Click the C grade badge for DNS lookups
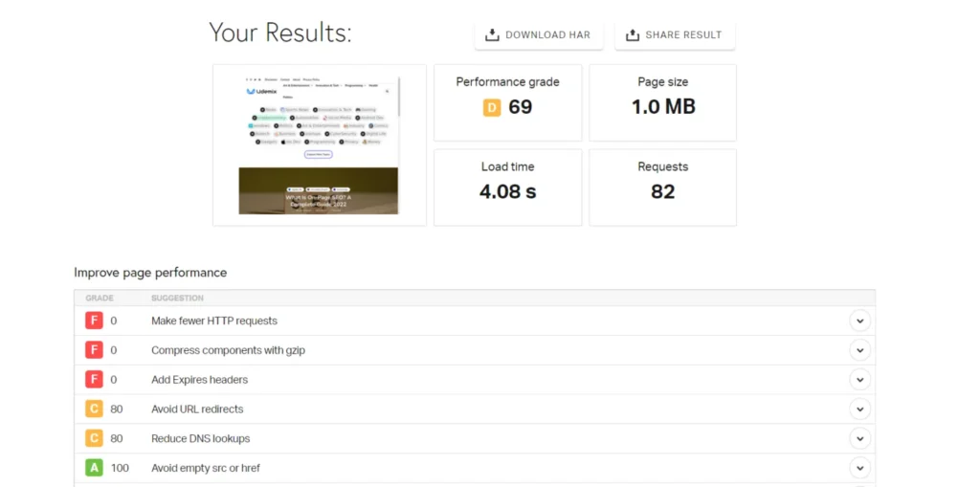980x487 pixels. pos(94,439)
